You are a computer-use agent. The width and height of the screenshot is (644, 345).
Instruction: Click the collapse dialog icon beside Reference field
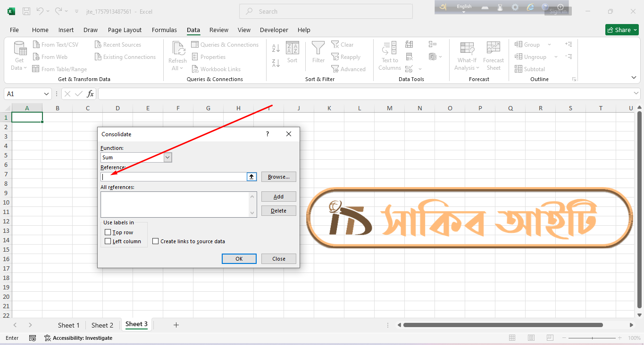[x=252, y=177]
